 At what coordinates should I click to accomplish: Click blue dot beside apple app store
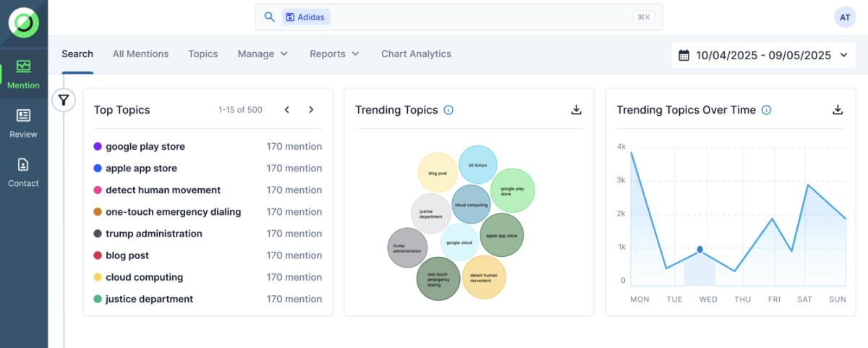tap(98, 168)
